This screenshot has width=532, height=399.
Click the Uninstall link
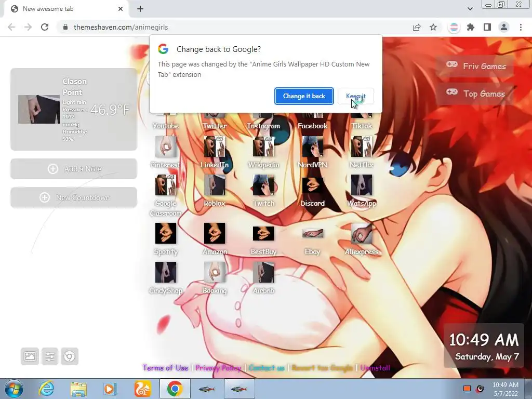375,368
